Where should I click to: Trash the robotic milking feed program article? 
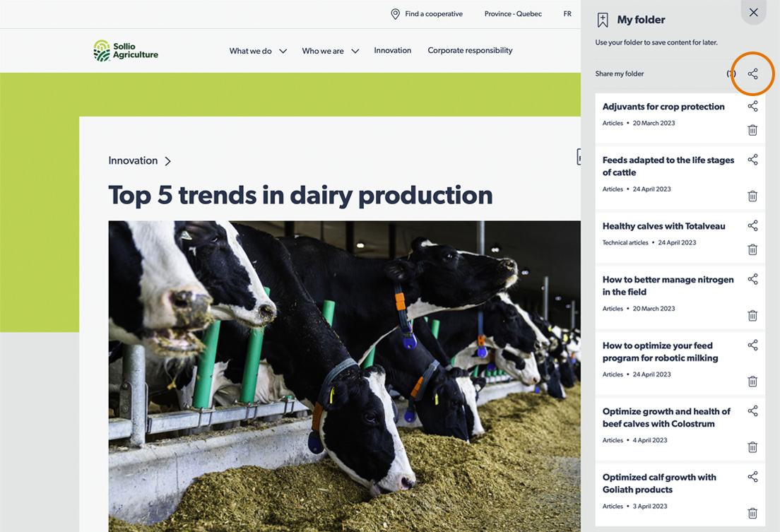[x=752, y=382]
